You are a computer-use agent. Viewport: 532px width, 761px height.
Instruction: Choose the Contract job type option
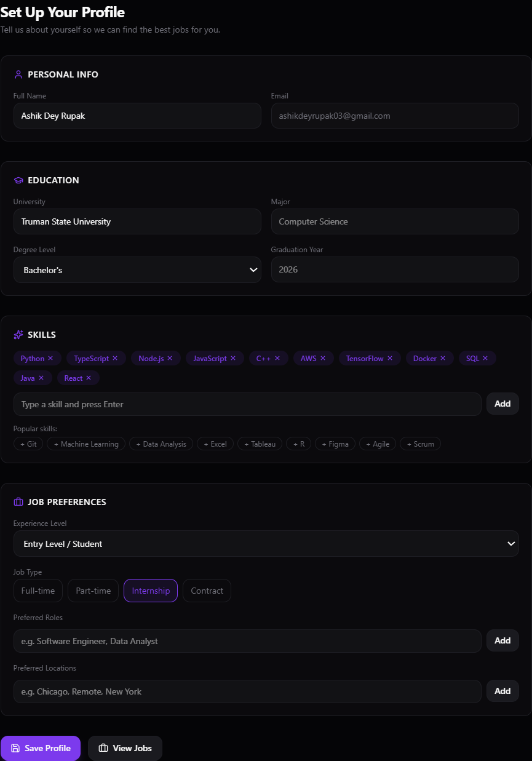pos(207,591)
